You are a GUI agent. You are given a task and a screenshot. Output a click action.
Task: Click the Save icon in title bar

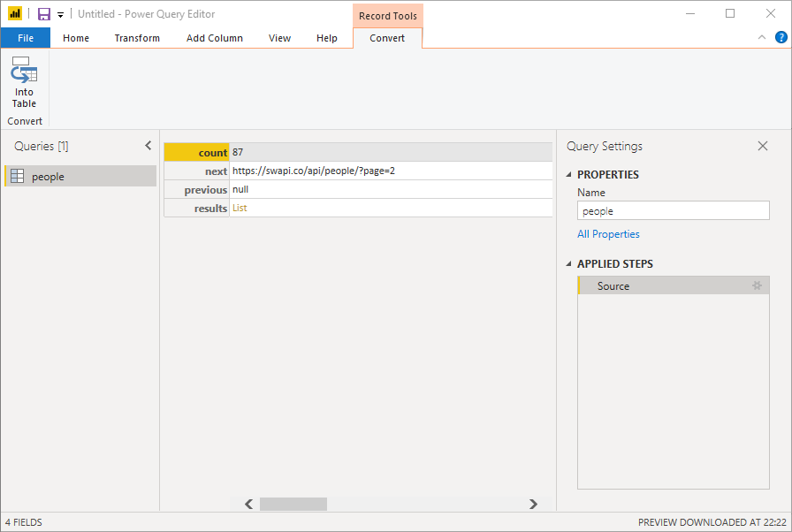pos(44,13)
